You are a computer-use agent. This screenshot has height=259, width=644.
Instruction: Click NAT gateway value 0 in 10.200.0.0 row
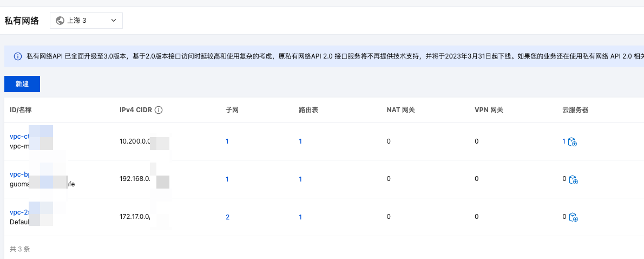click(389, 141)
